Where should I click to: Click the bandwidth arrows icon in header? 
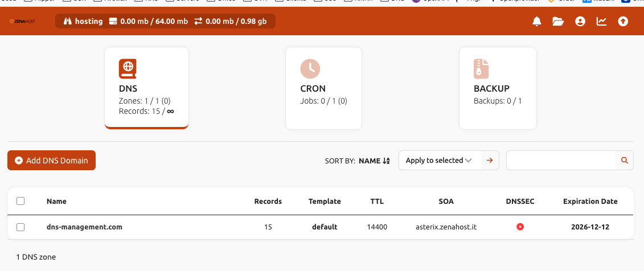click(x=198, y=22)
